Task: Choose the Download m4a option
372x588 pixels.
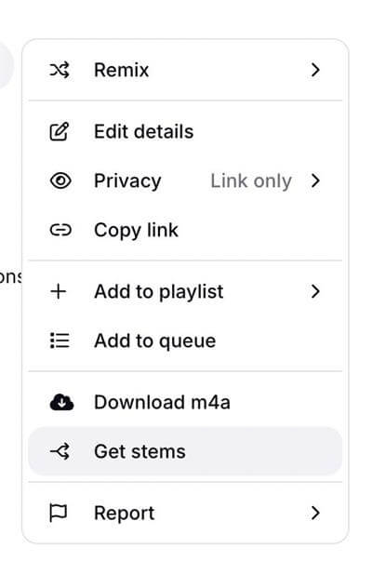Action: (185, 402)
